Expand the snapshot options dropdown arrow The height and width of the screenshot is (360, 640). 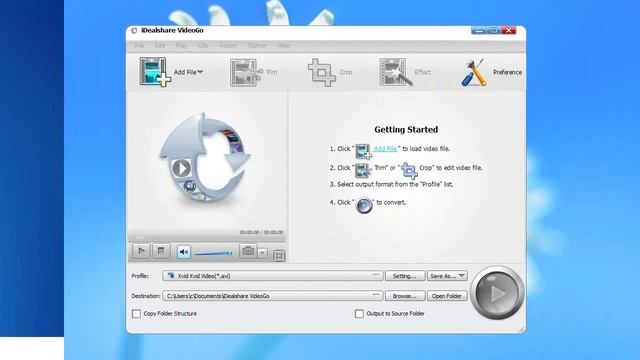(x=262, y=253)
